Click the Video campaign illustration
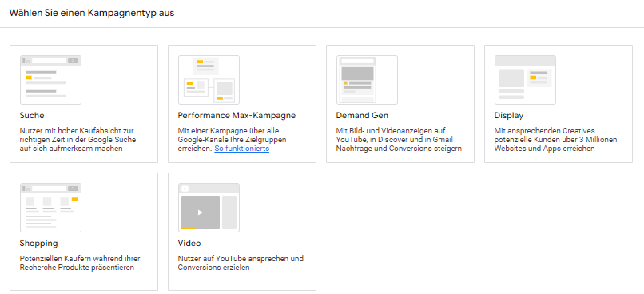 tap(209, 208)
